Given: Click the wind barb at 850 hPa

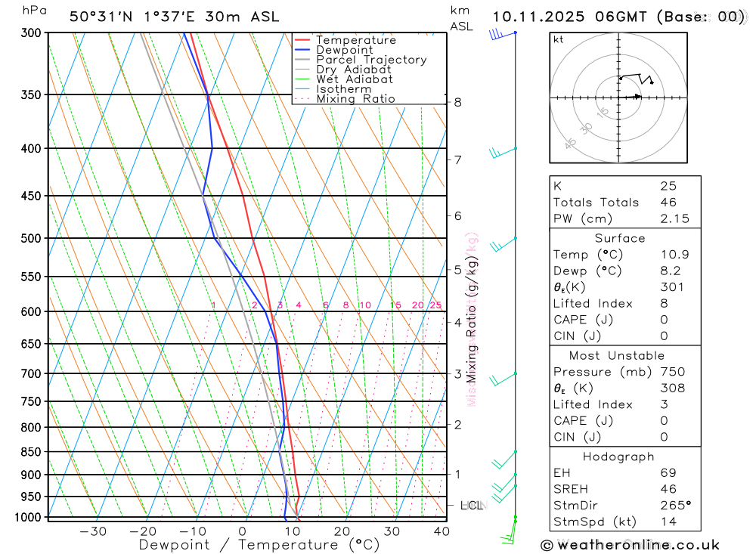Looking at the screenshot, I should point(504,460).
